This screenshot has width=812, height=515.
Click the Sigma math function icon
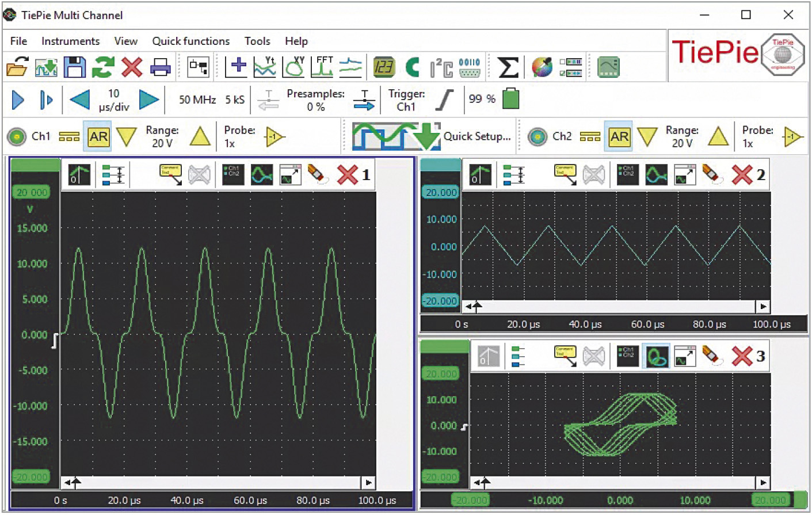508,67
